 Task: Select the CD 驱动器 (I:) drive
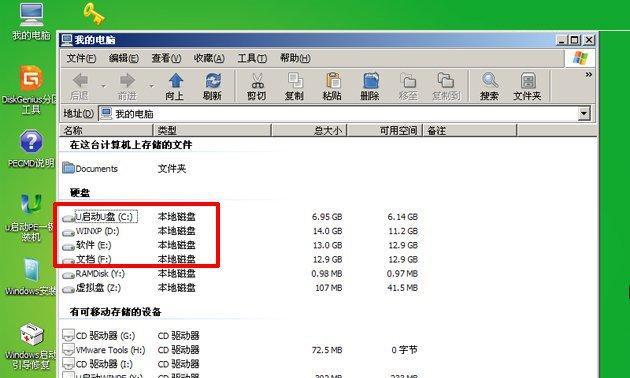[x=97, y=364]
